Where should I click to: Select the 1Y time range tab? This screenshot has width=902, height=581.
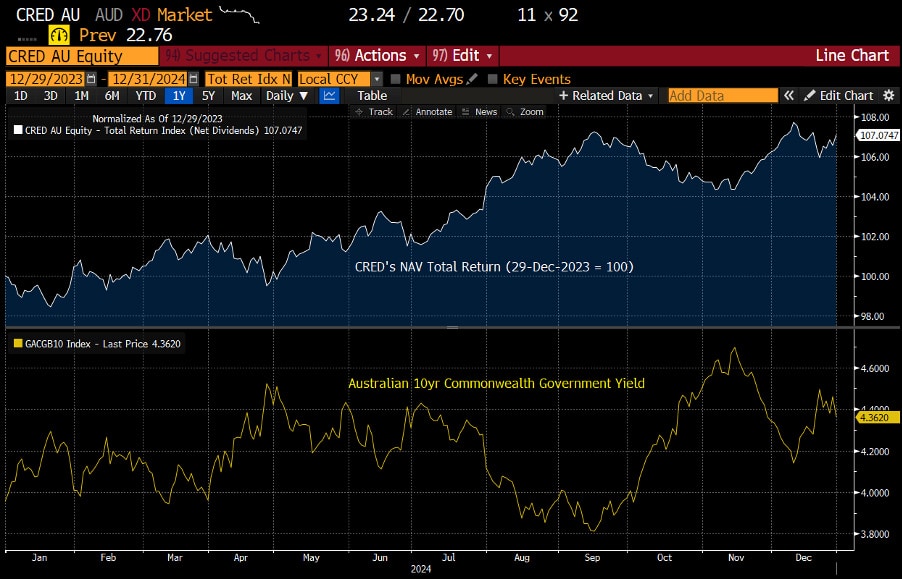point(179,95)
